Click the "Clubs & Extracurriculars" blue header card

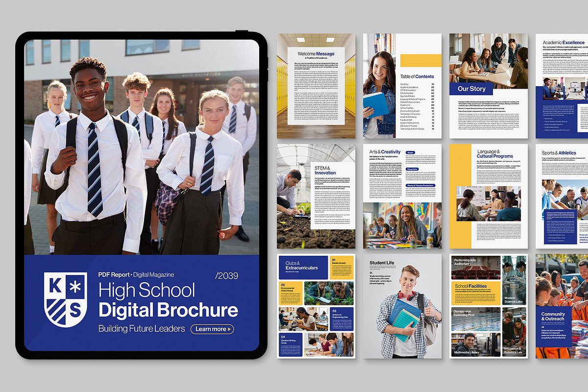coord(303,268)
